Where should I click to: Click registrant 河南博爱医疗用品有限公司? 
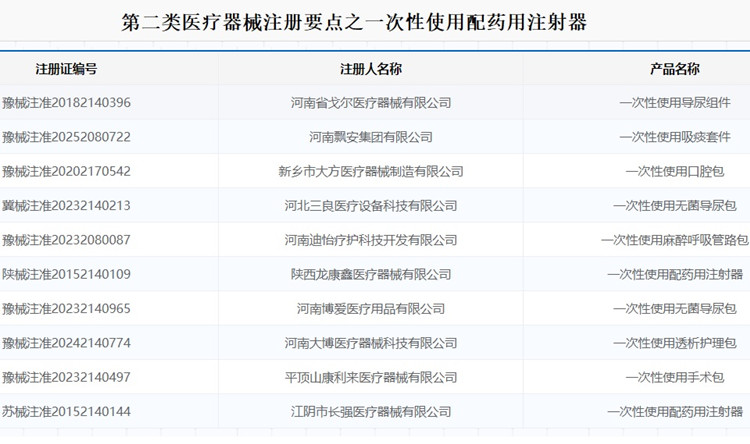click(x=371, y=309)
